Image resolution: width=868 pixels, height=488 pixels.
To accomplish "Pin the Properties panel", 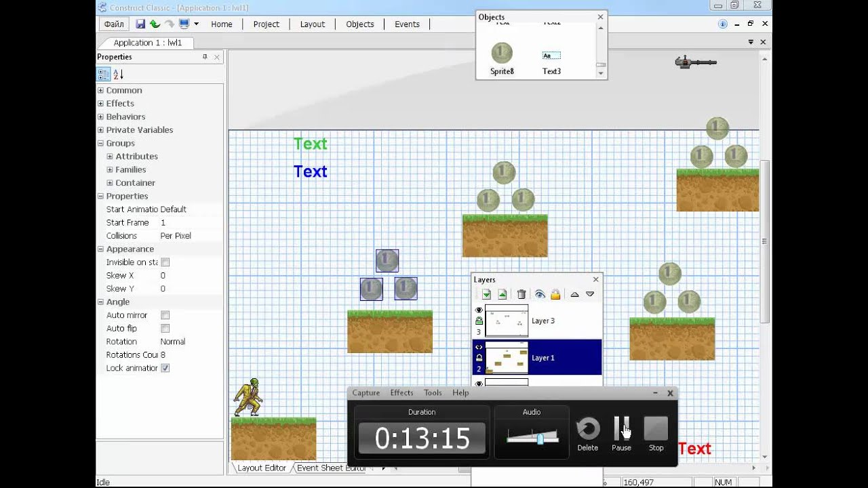I will coord(205,57).
